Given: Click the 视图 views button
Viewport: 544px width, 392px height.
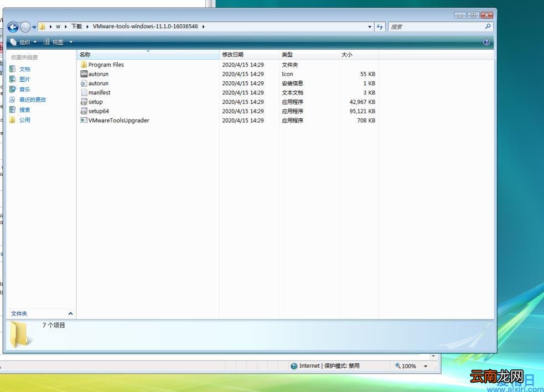Looking at the screenshot, I should point(54,42).
